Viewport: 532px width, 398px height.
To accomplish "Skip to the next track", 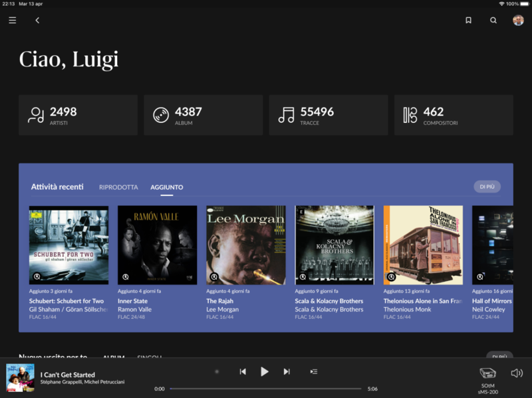I will coord(287,371).
